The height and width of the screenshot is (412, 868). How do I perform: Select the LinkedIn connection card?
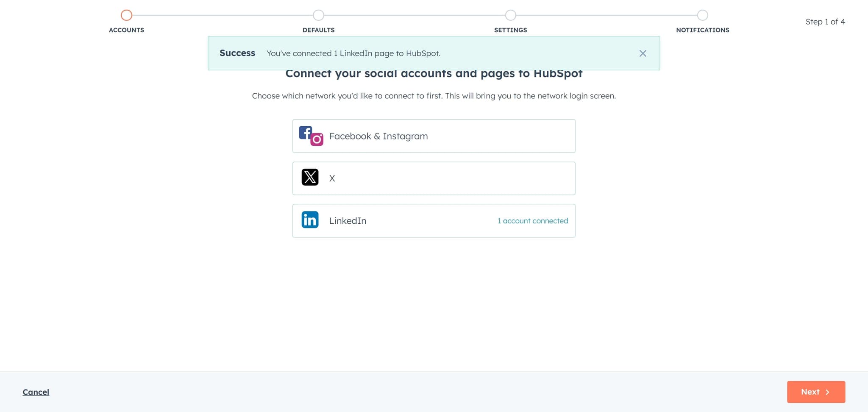[434, 220]
